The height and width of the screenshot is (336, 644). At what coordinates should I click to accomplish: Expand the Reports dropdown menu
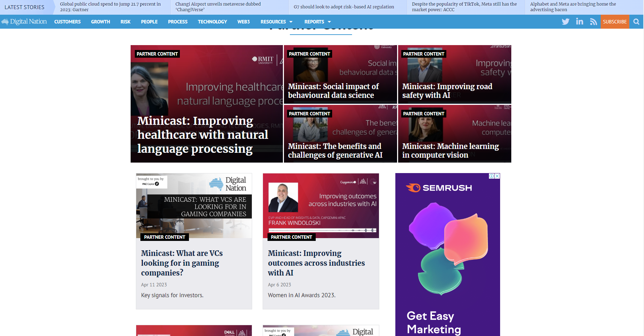pyautogui.click(x=317, y=22)
